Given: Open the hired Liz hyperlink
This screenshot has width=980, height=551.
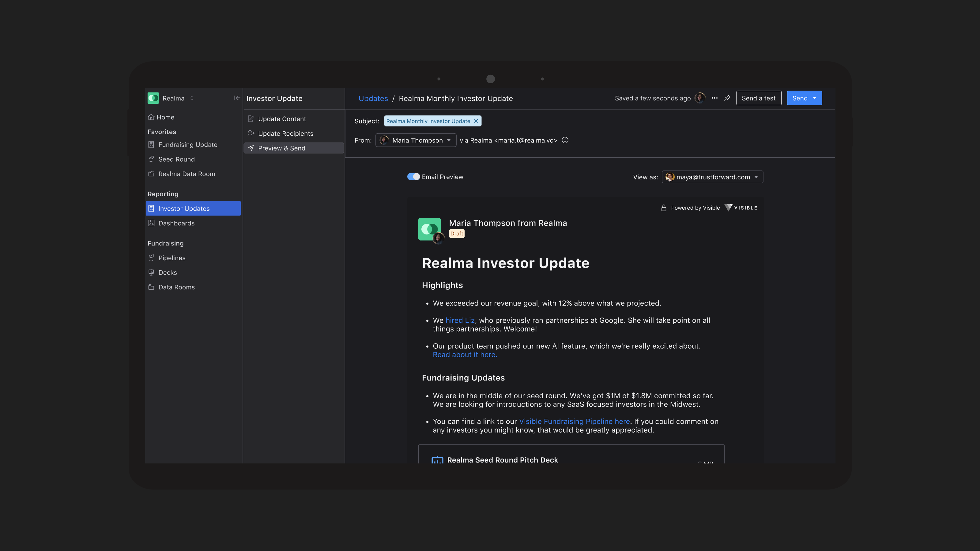Looking at the screenshot, I should click(x=460, y=320).
